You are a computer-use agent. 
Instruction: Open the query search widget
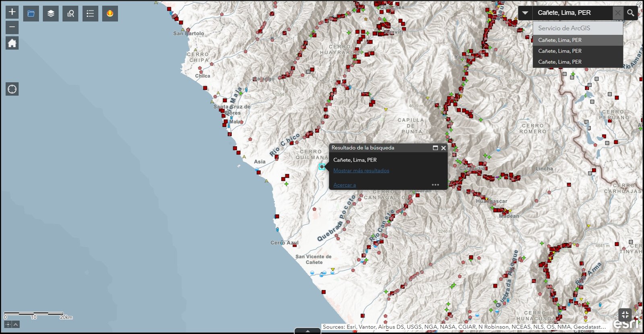(x=70, y=14)
